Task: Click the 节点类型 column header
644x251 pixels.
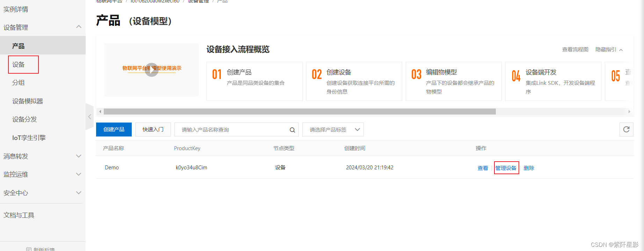Action: (x=284, y=148)
